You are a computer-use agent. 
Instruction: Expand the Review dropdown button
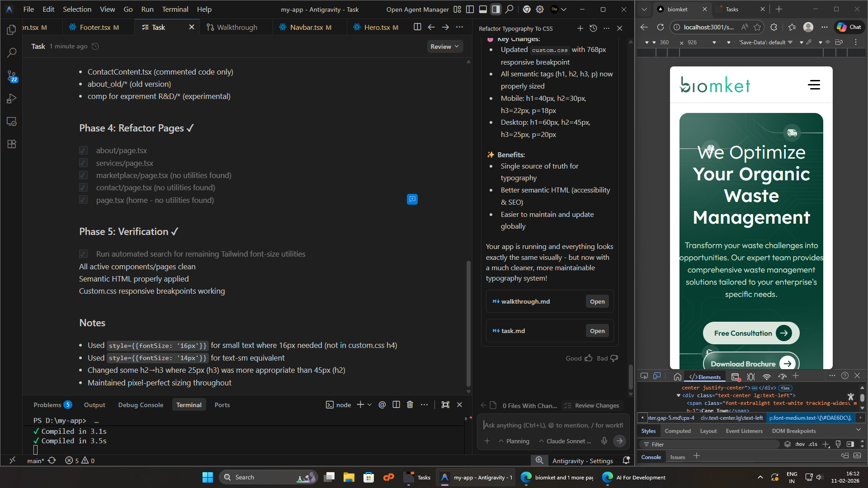pos(445,47)
